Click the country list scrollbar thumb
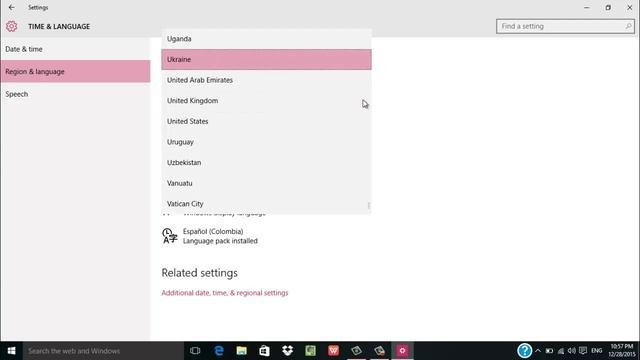640x360 pixels. (369, 205)
